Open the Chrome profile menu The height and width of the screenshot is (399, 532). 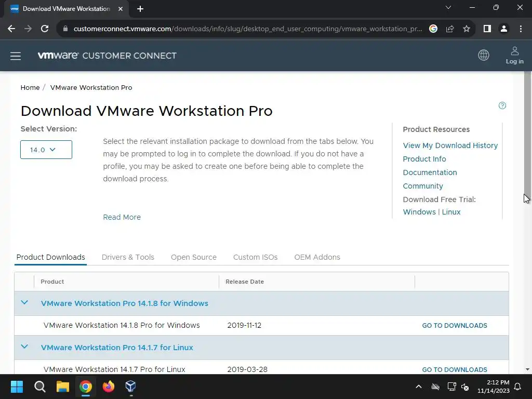(x=504, y=29)
